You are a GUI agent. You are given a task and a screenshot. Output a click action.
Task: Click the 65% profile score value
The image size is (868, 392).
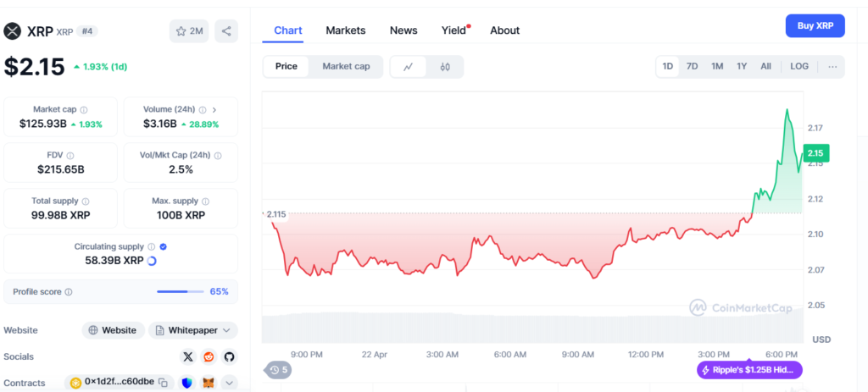(220, 291)
